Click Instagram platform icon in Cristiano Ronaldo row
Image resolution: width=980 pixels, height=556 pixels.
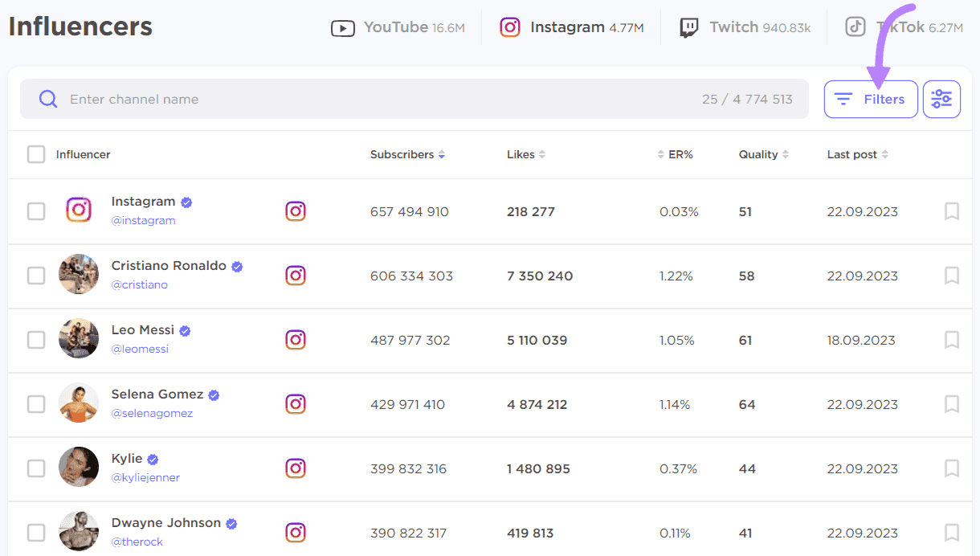tap(296, 276)
